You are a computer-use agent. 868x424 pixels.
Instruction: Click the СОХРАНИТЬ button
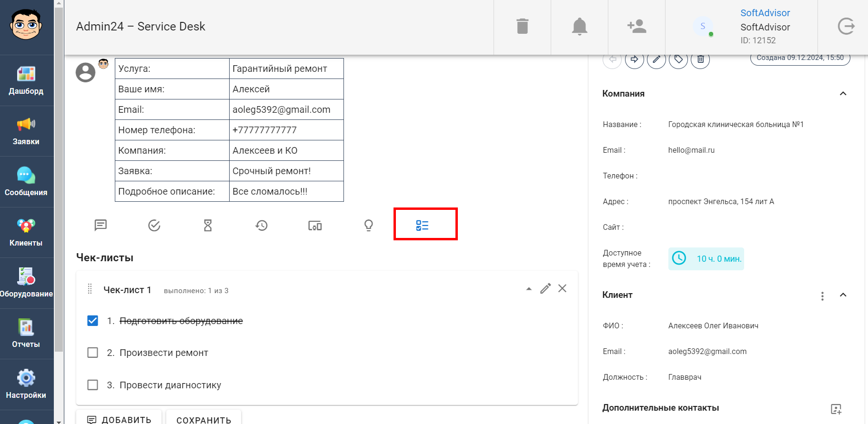(203, 419)
